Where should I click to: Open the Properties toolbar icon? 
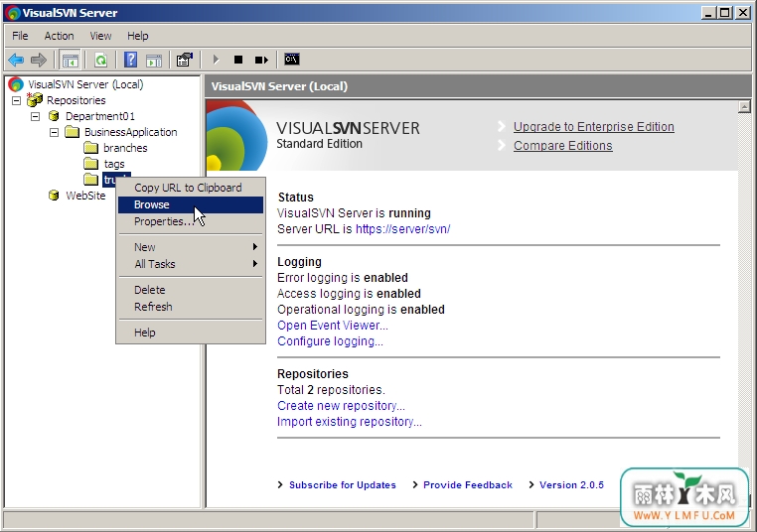(185, 60)
